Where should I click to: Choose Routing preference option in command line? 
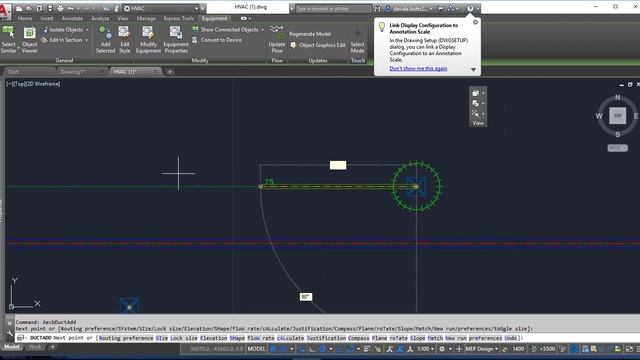[126, 338]
